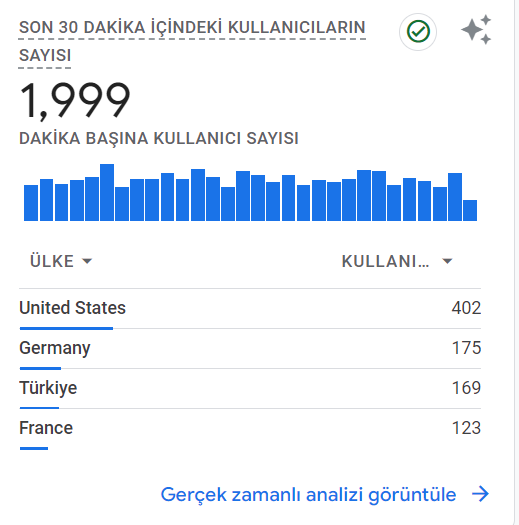Viewport: 519px width, 525px height.
Task: Click the United States blue progress bar
Action: (66, 328)
